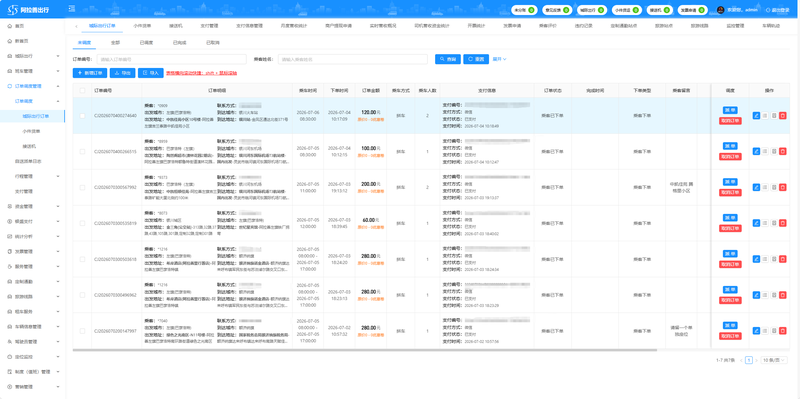The image size is (800, 399).
Task: Click the 查询 search button
Action: coord(448,59)
